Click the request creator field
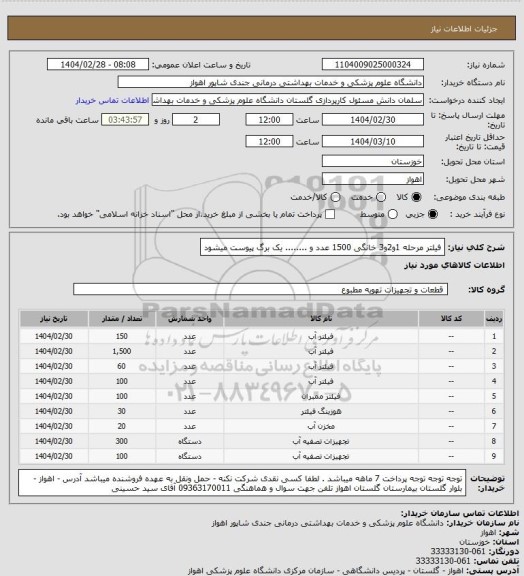The image size is (524, 576). coord(288,100)
